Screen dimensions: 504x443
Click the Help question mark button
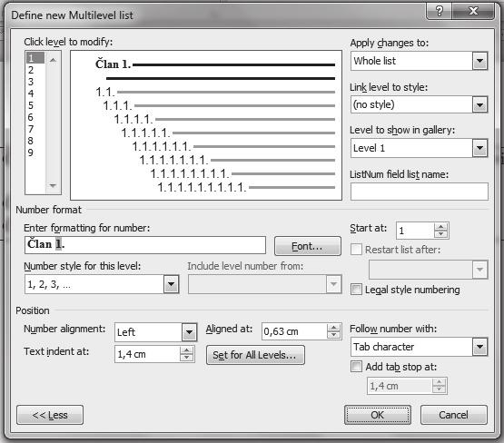[440, 12]
